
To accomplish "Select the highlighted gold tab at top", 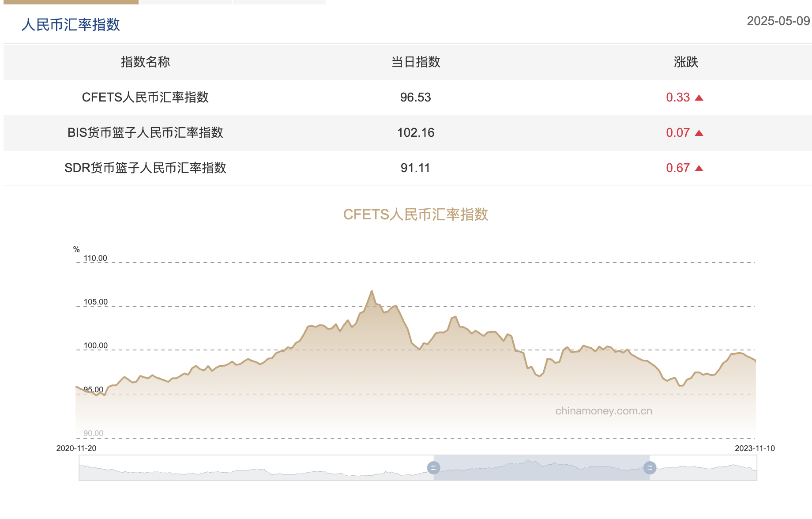I will [71, 2].
